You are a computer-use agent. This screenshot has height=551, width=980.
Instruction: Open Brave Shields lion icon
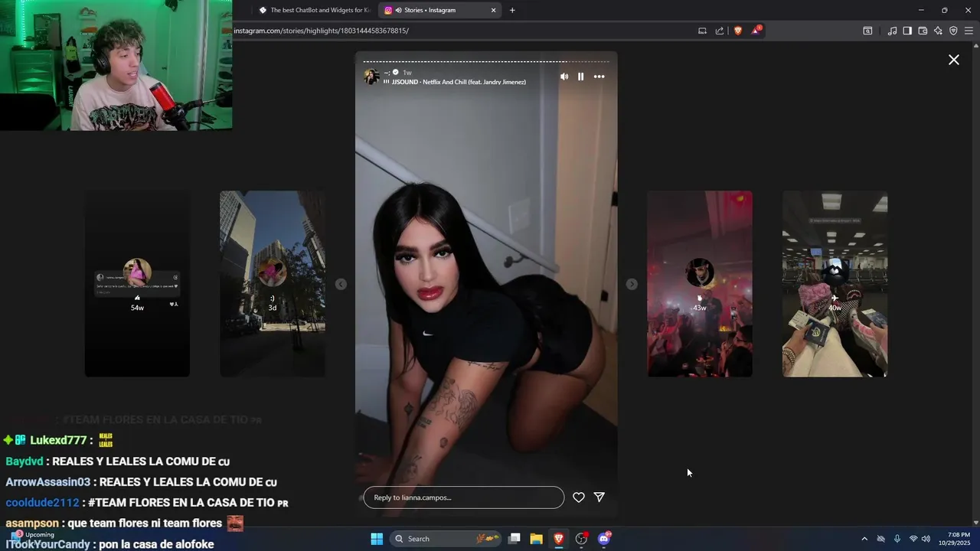(x=738, y=31)
